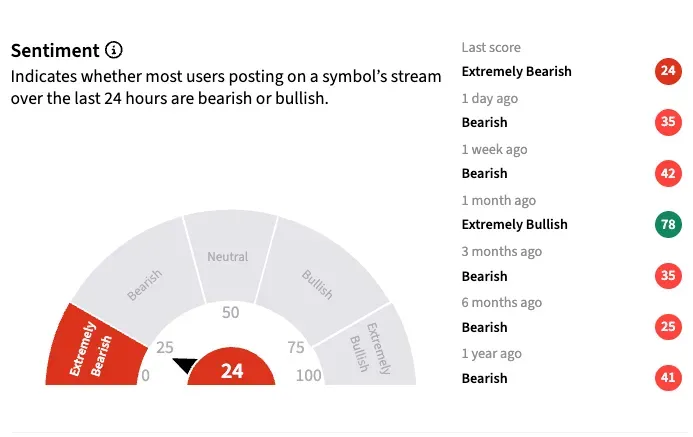Click the Bearish label under 1 year ago

pos(485,378)
